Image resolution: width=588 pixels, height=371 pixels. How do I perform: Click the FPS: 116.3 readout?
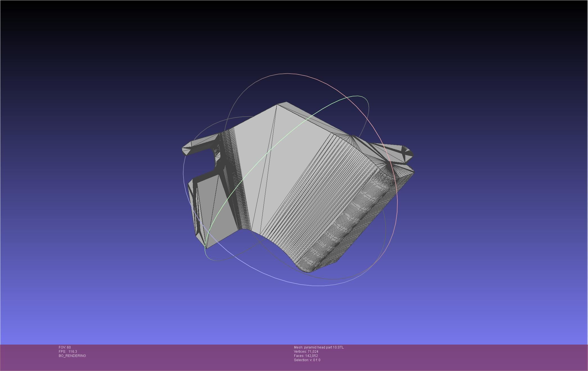(x=68, y=352)
